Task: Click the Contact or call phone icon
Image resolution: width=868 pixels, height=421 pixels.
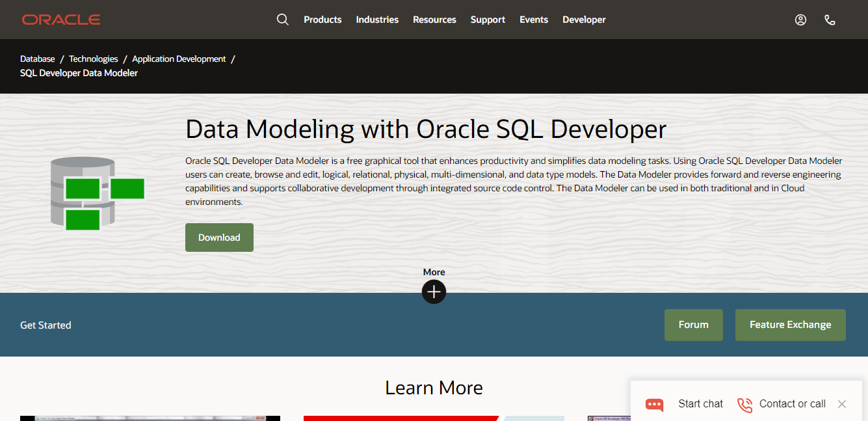Action: coord(744,405)
